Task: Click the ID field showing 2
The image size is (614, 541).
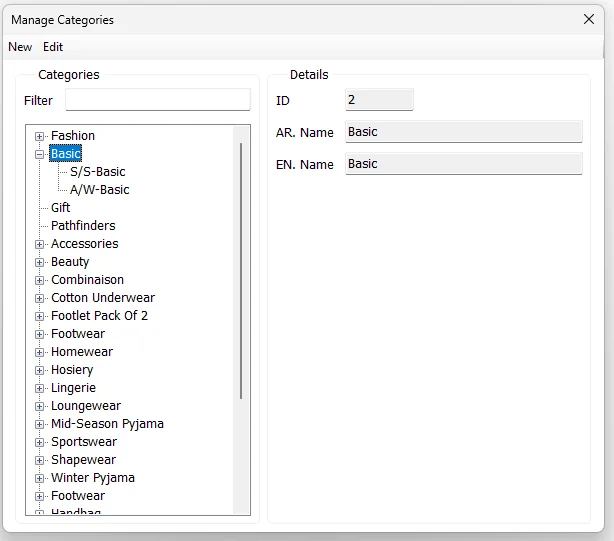Action: coord(379,100)
